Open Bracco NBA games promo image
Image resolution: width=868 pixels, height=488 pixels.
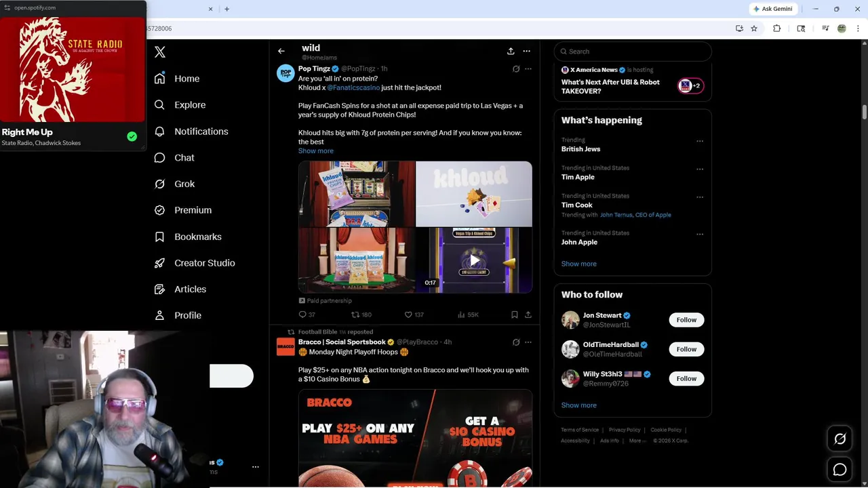[415, 438]
